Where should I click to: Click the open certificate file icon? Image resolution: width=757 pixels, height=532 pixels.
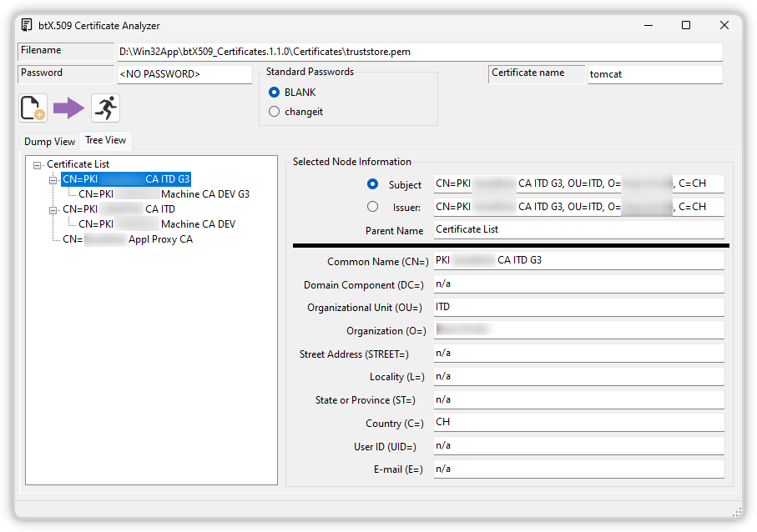point(33,108)
